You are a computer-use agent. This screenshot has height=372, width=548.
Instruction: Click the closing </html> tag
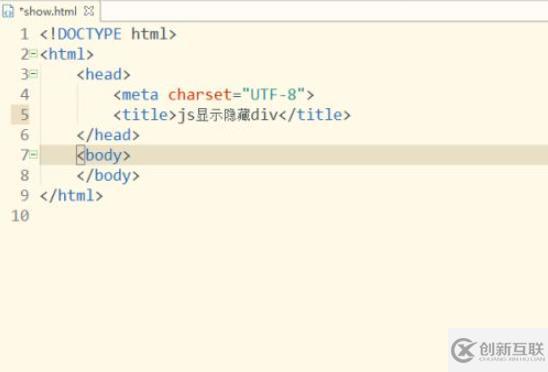click(71, 195)
